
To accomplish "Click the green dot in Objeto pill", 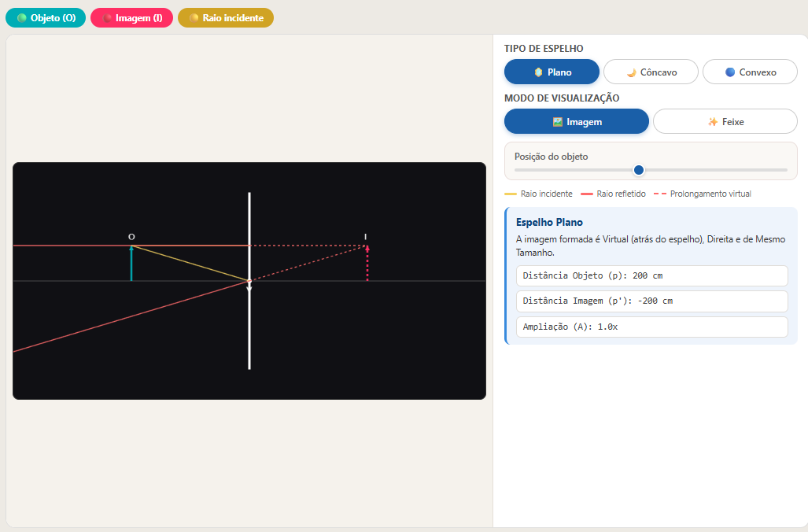I will [x=22, y=17].
